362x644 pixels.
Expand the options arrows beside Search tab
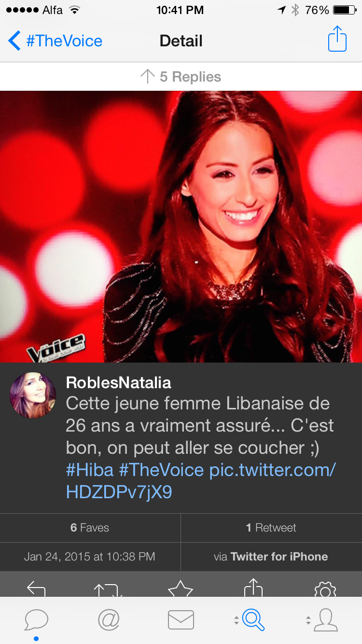[236, 620]
